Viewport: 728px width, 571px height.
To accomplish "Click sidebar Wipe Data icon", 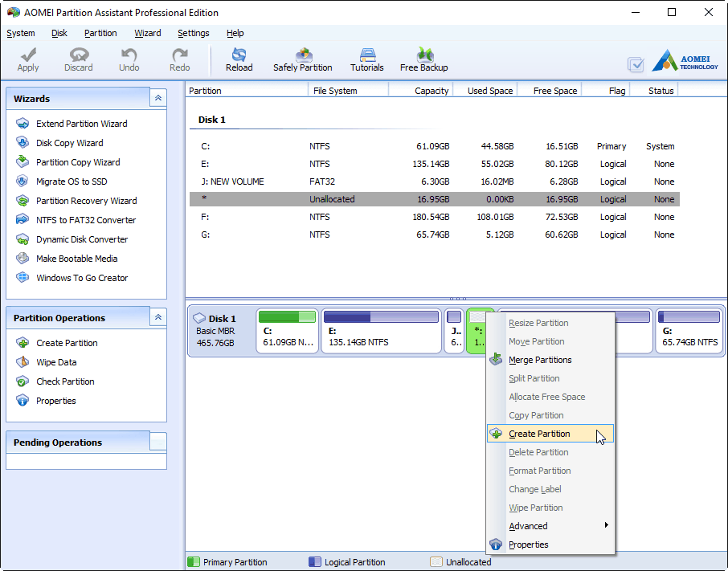I will pyautogui.click(x=22, y=362).
